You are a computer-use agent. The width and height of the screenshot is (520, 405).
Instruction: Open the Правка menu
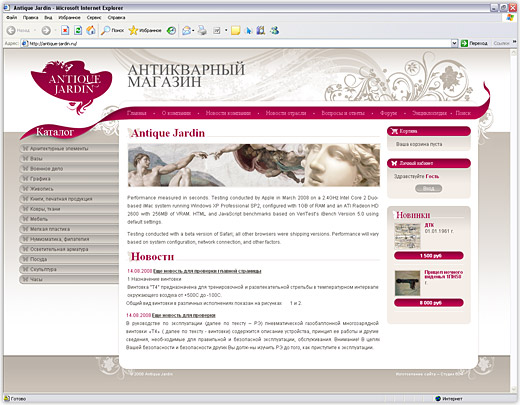pyautogui.click(x=31, y=17)
